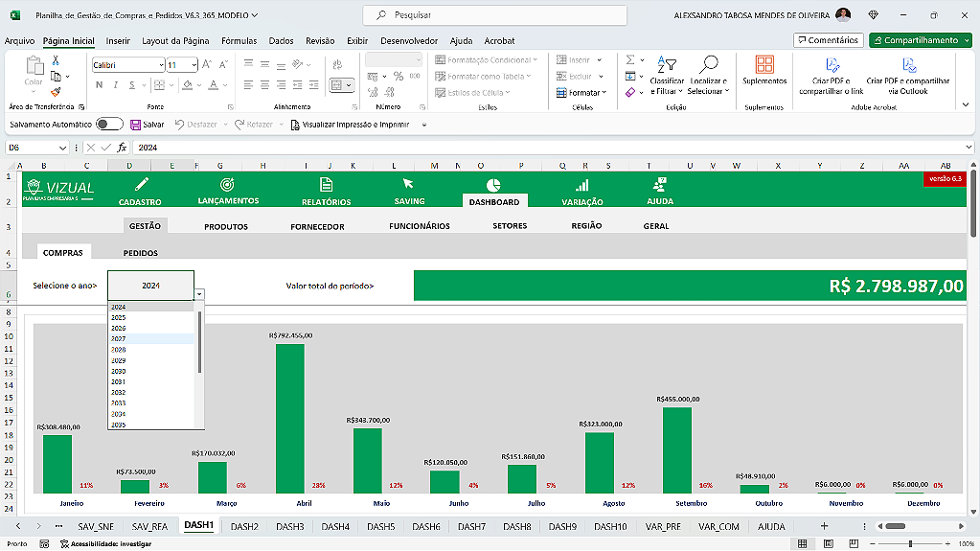The width and height of the screenshot is (980, 551).
Task: Click the PRODUTOS dashboard button
Action: pyautogui.click(x=226, y=227)
